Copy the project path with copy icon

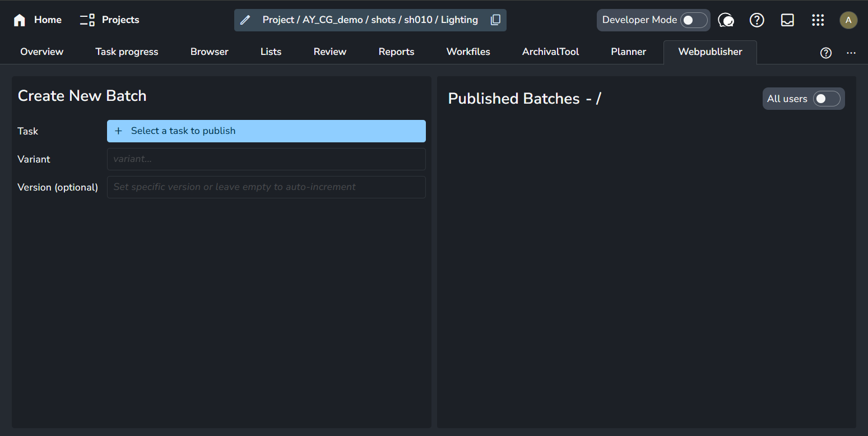(495, 20)
